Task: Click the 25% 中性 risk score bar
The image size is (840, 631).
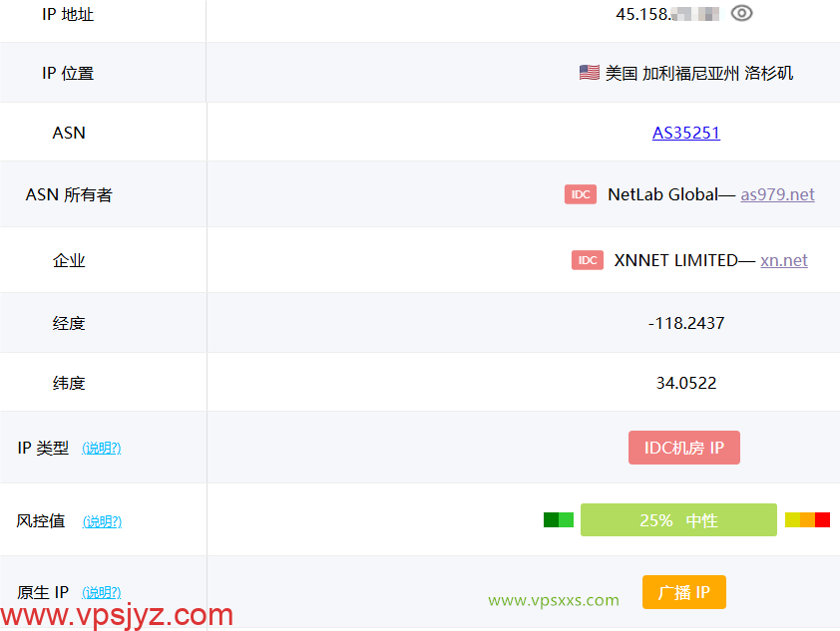Action: point(678,519)
